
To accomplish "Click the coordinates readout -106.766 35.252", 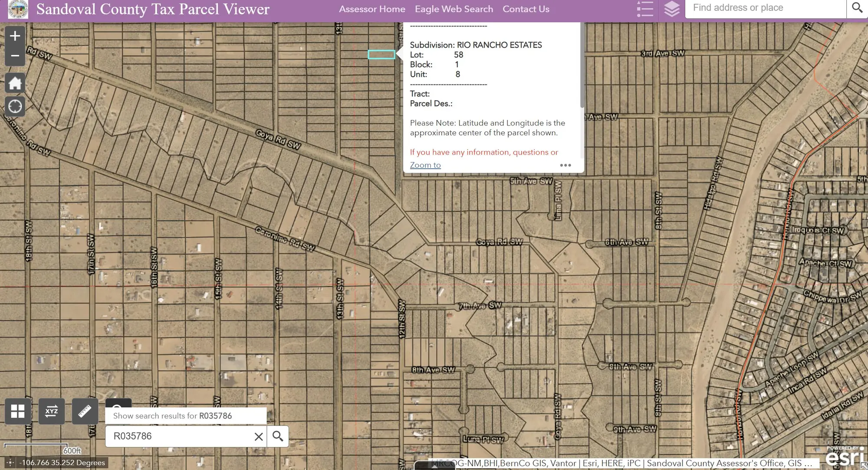I will pyautogui.click(x=62, y=463).
